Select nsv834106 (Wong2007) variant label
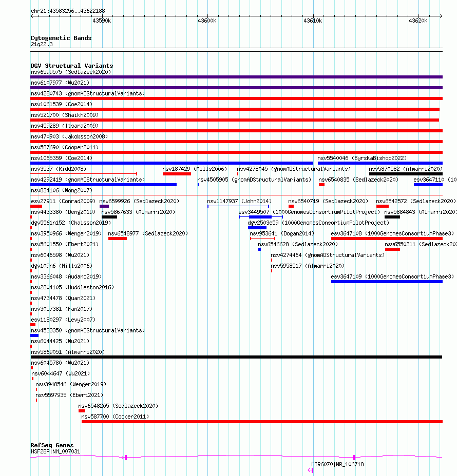 click(62, 191)
